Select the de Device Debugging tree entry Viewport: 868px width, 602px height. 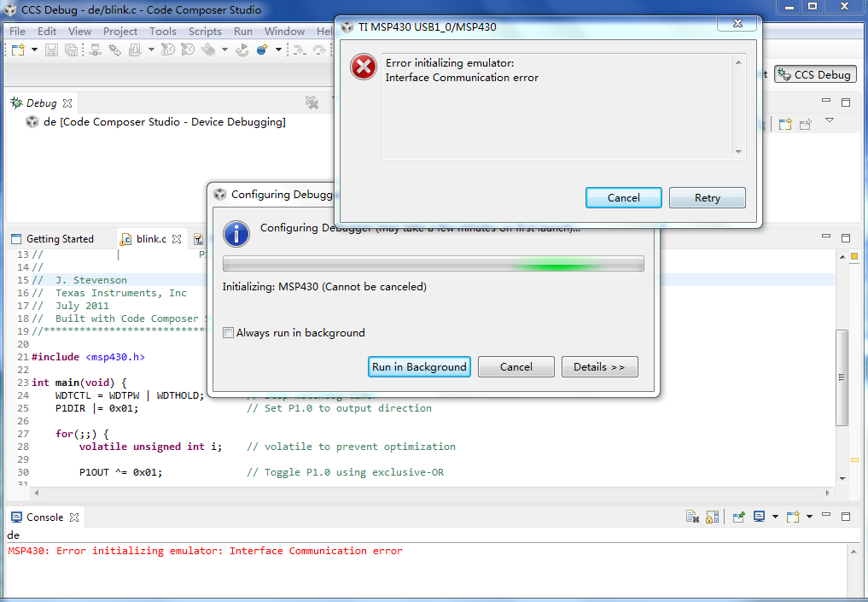point(165,122)
